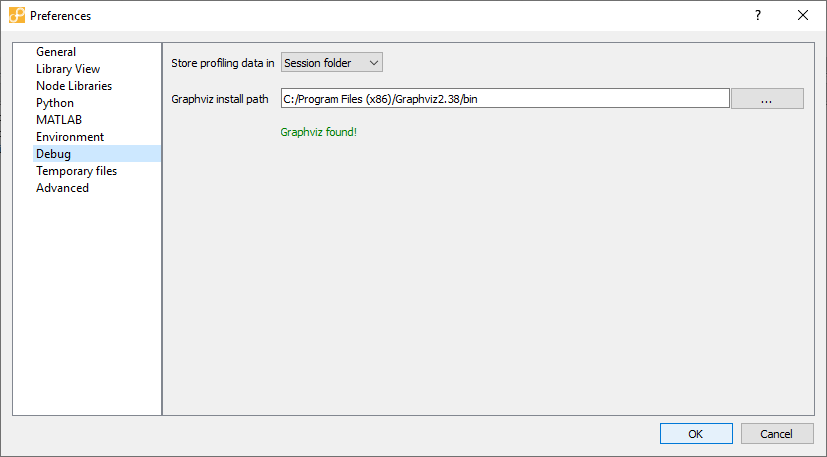Confirm preferences with OK button
Screen dimensions: 827x457
click(x=696, y=434)
